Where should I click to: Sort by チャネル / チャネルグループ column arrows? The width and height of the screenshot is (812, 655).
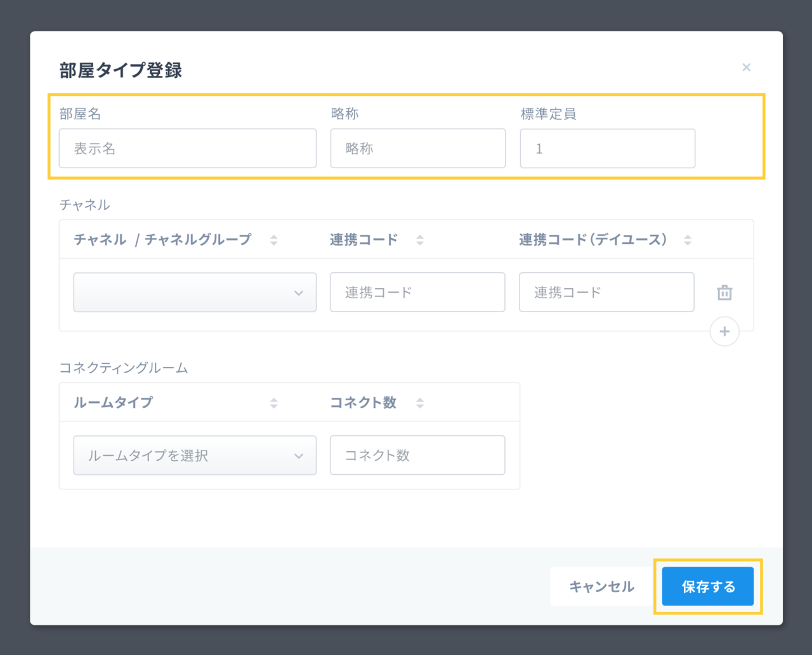tap(273, 240)
